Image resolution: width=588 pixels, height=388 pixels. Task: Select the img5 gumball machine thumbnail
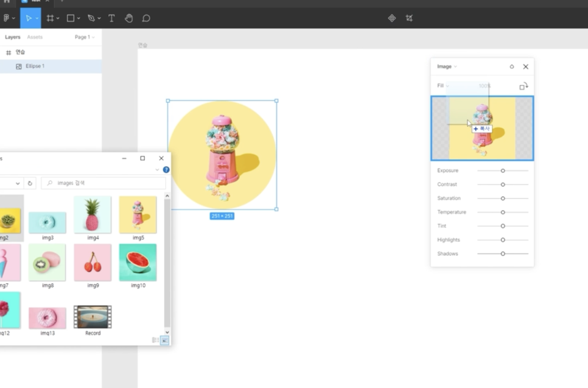pyautogui.click(x=138, y=214)
